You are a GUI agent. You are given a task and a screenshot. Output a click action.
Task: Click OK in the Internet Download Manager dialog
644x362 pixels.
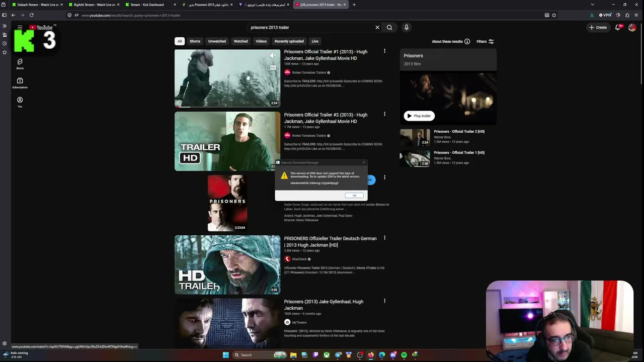[354, 196]
